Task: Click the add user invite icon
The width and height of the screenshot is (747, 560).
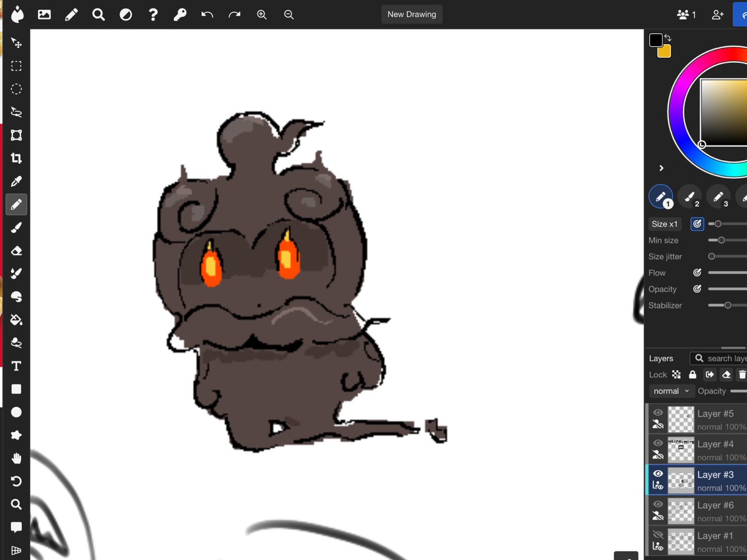Action: click(718, 15)
